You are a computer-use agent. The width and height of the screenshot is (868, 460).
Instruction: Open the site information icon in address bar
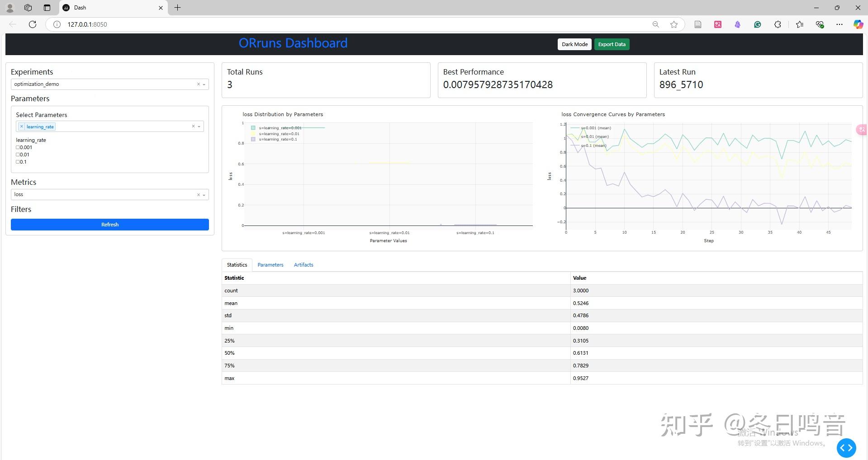[57, 24]
